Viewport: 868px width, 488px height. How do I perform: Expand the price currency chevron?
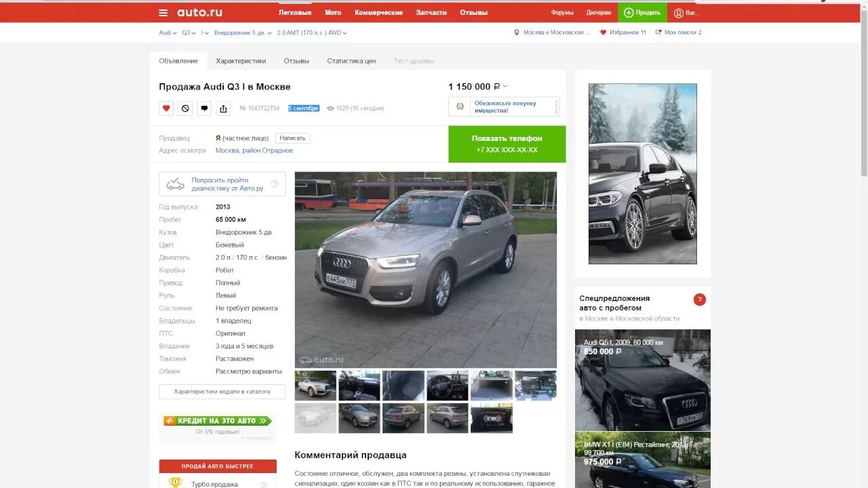[x=505, y=86]
